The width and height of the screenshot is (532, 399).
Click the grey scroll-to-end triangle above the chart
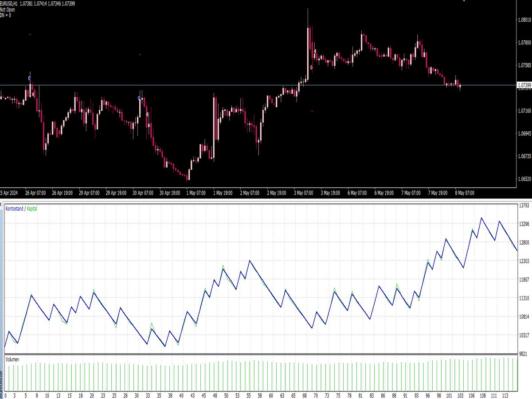(x=464, y=1)
